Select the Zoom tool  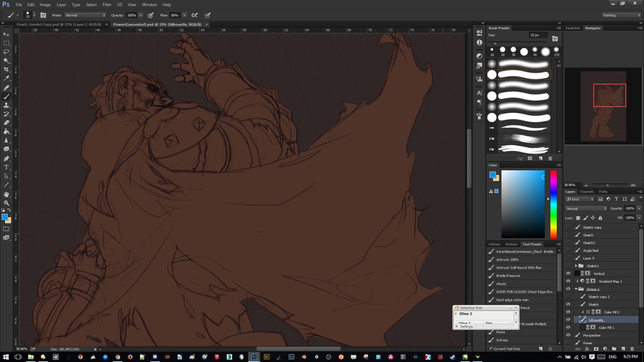click(6, 203)
